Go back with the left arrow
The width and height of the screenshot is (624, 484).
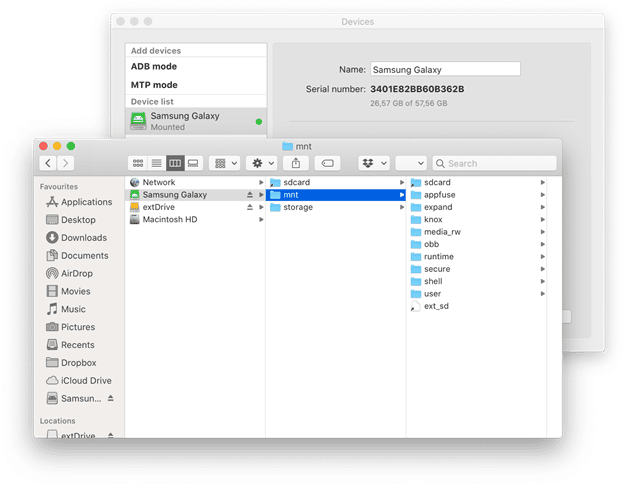pos(48,163)
